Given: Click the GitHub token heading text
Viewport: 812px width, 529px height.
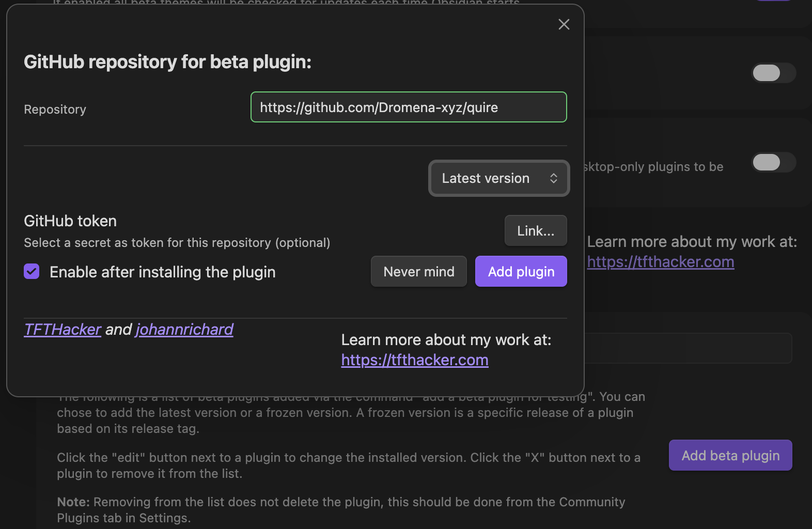Looking at the screenshot, I should 70,221.
